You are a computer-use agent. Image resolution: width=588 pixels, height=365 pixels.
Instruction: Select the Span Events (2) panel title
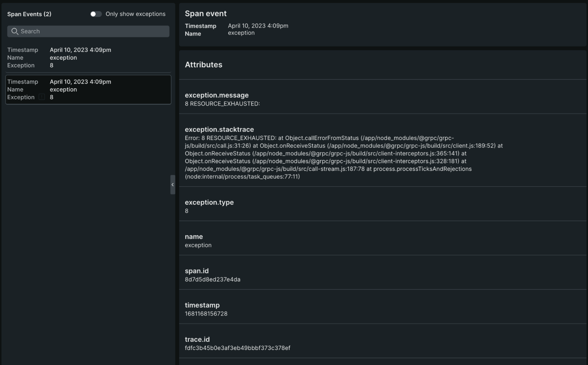pyautogui.click(x=29, y=14)
